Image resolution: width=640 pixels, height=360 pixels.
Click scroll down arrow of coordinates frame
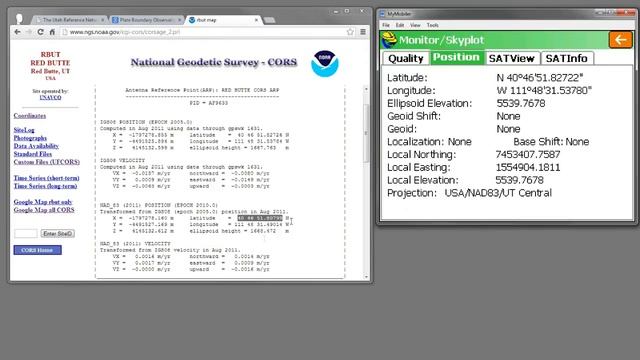click(x=366, y=277)
